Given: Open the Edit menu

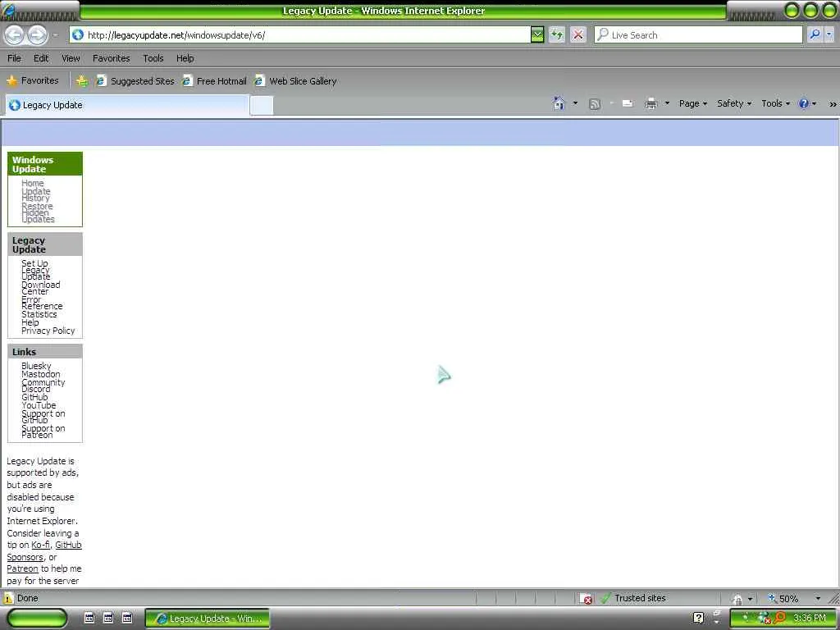Looking at the screenshot, I should [x=41, y=58].
